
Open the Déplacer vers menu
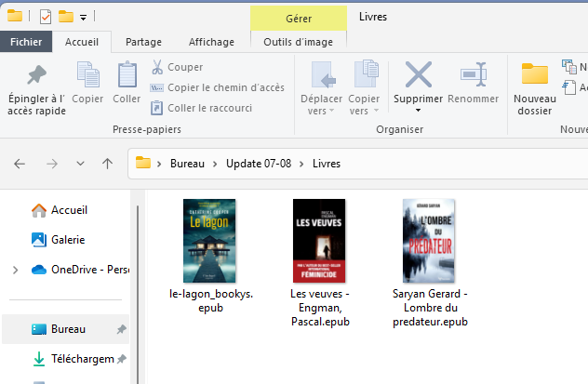click(321, 88)
